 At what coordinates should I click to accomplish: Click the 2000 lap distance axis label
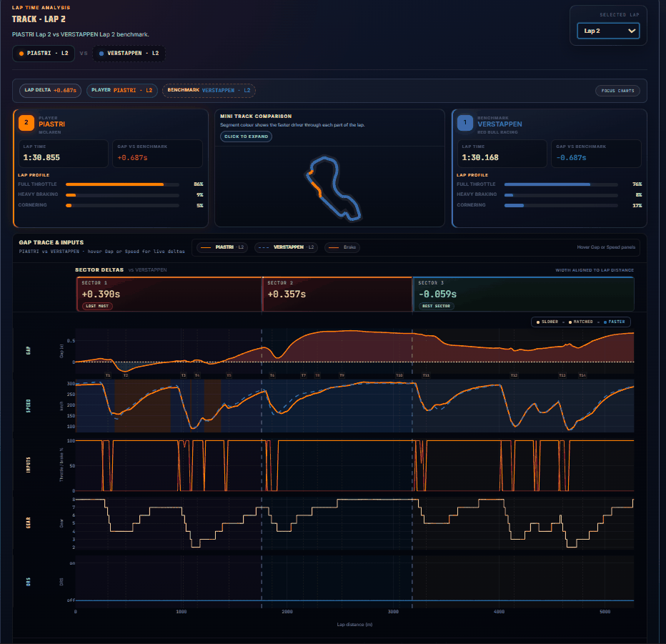pos(287,612)
